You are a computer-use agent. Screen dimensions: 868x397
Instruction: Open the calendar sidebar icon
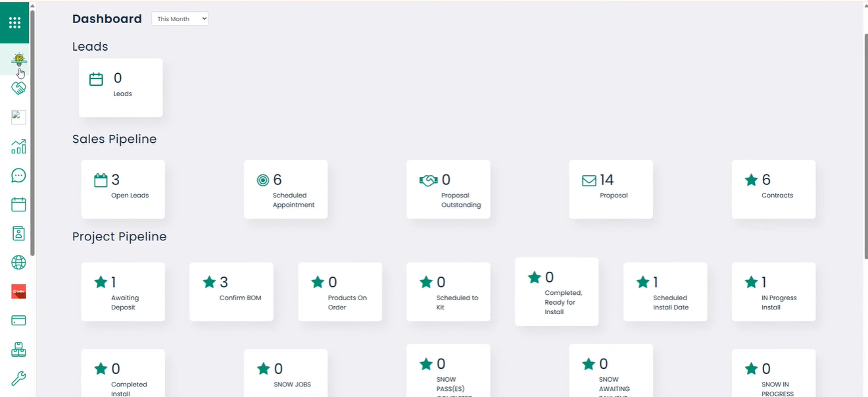(18, 204)
